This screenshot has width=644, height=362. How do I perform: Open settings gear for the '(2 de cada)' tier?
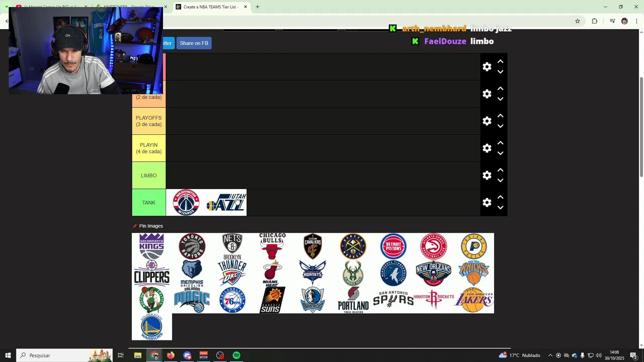[487, 94]
